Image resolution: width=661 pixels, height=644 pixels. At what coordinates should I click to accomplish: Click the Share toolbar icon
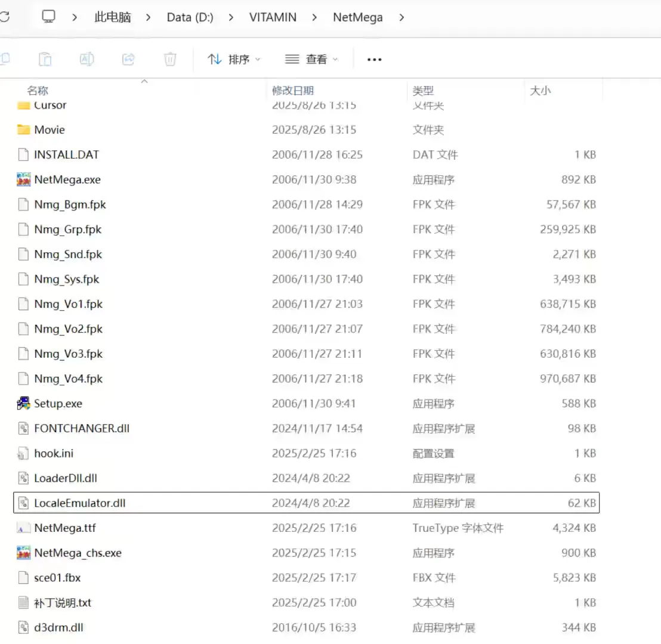point(129,59)
